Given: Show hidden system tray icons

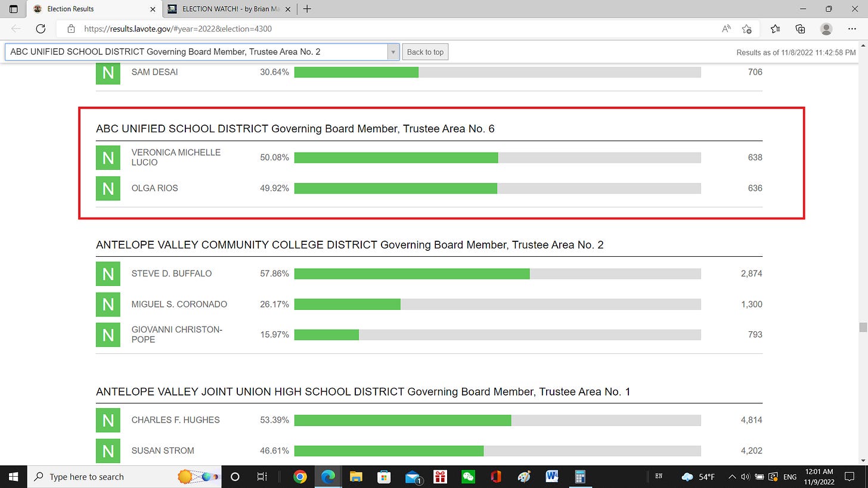Looking at the screenshot, I should point(732,477).
